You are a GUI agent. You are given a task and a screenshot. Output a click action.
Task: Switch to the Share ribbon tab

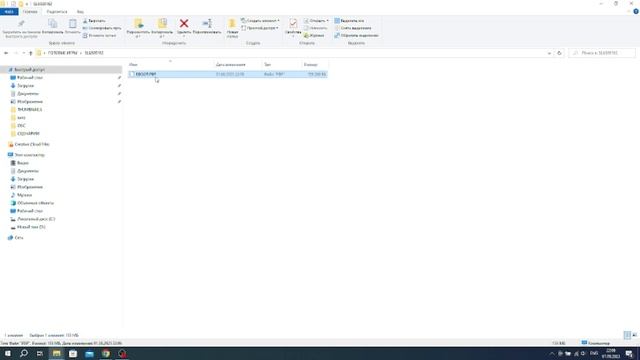(x=57, y=12)
